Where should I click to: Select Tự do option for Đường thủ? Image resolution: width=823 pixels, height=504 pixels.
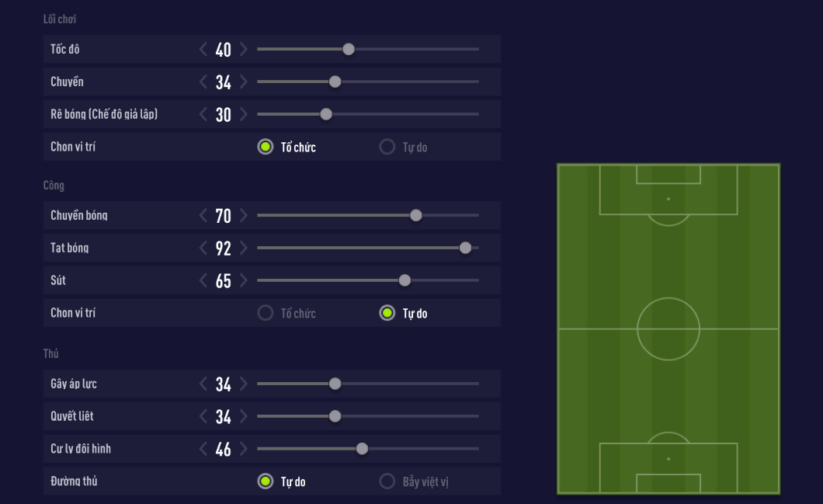pyautogui.click(x=266, y=481)
